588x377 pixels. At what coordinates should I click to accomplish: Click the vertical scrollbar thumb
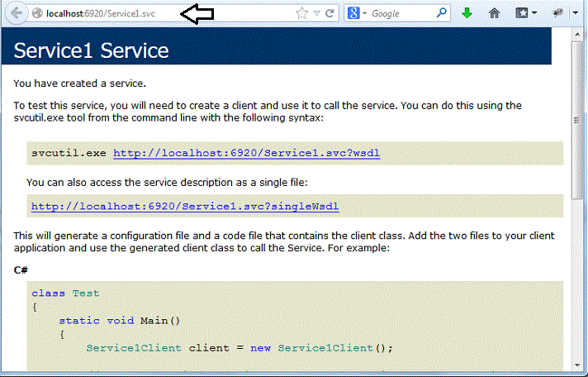tap(576, 120)
